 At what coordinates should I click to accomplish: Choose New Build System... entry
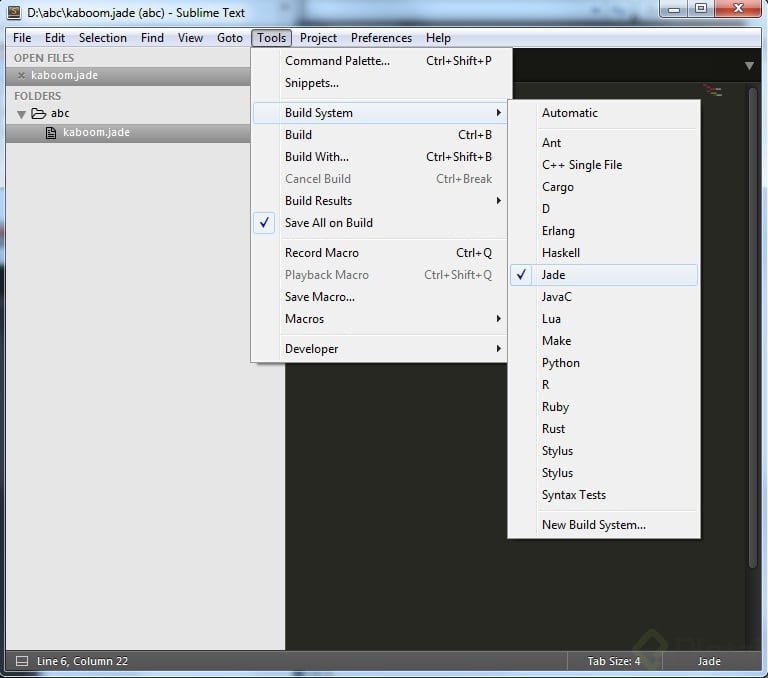click(604, 525)
